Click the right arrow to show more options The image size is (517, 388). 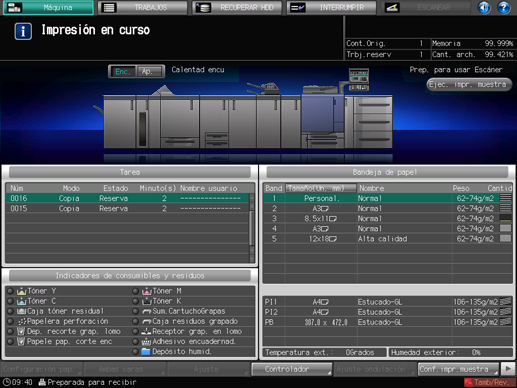click(508, 369)
